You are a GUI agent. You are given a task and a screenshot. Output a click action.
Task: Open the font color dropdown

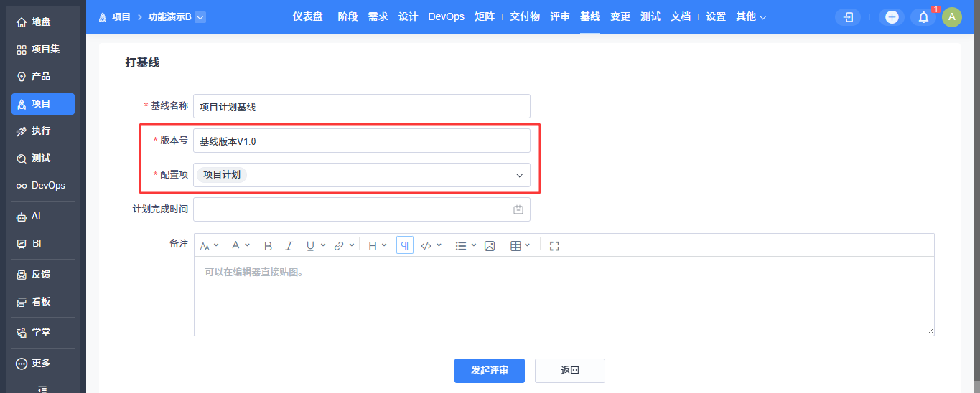pos(240,245)
